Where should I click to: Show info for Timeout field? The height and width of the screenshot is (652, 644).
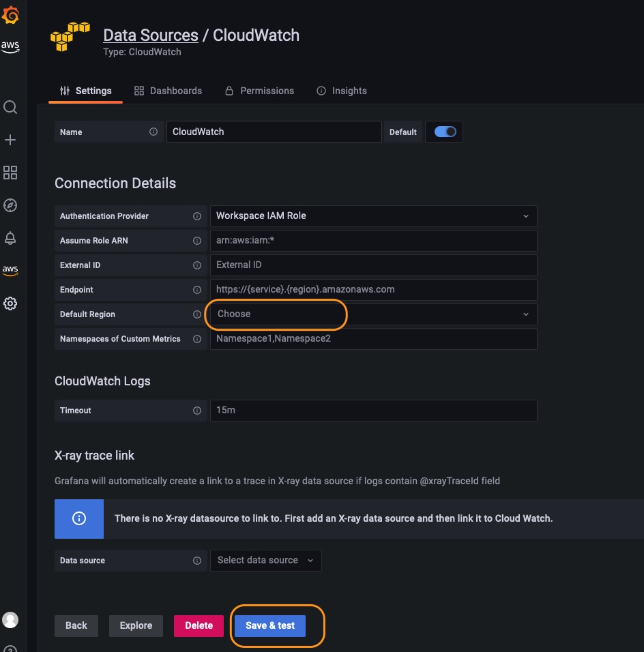(197, 411)
